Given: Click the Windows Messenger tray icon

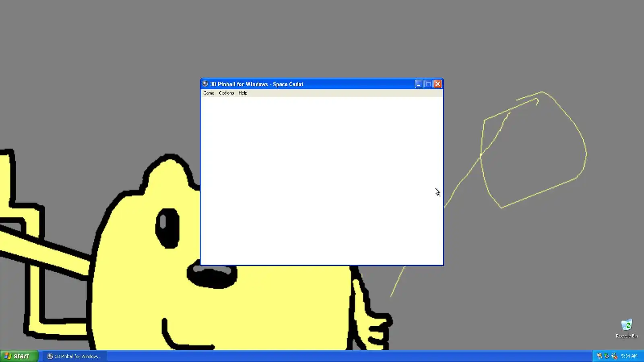Looking at the screenshot, I should (614, 356).
